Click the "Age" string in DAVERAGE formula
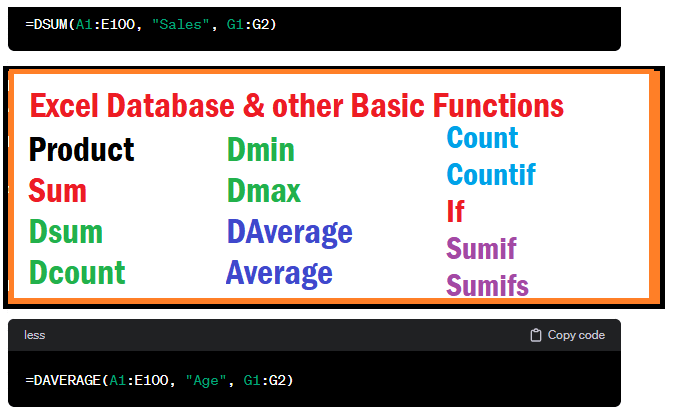The width and height of the screenshot is (685, 409). click(206, 380)
